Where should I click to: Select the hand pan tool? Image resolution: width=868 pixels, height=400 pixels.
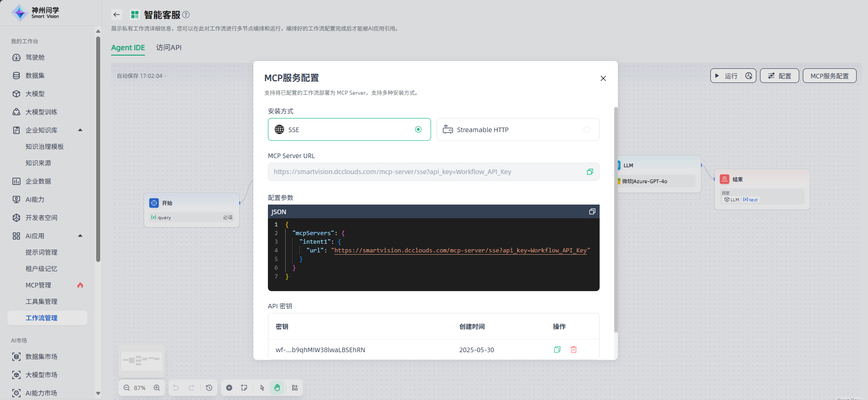click(x=277, y=388)
